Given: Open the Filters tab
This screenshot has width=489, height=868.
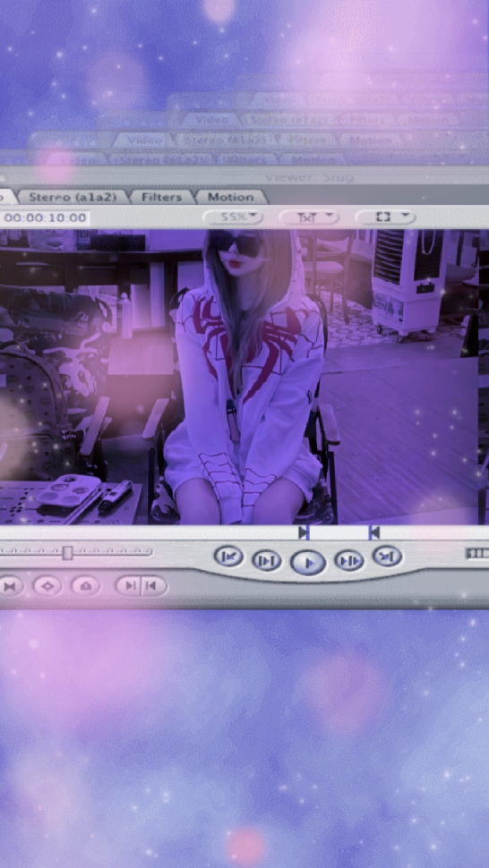Looking at the screenshot, I should pos(161,197).
